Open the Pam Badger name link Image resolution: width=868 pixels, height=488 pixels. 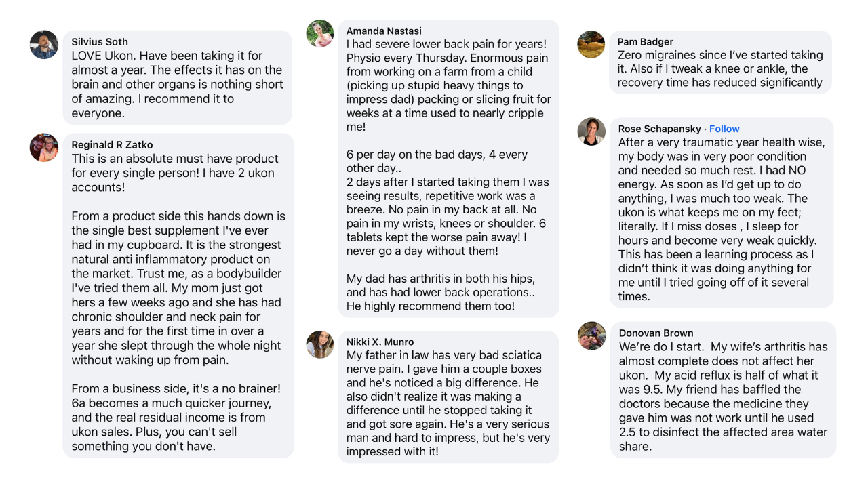(645, 42)
